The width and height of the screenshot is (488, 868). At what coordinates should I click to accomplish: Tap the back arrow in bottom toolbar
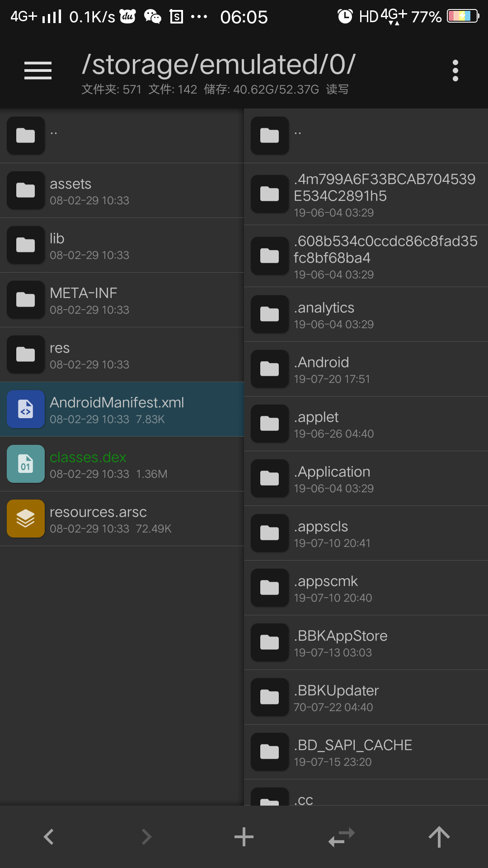(49, 837)
